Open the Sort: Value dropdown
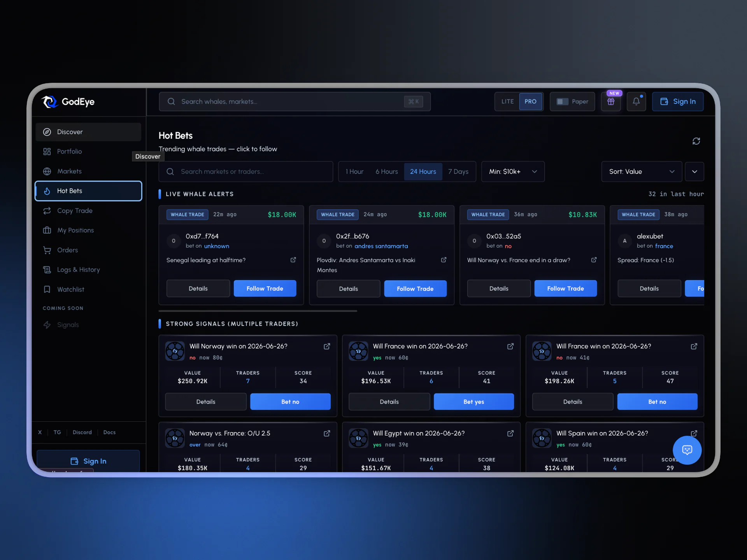The image size is (747, 560). point(642,171)
